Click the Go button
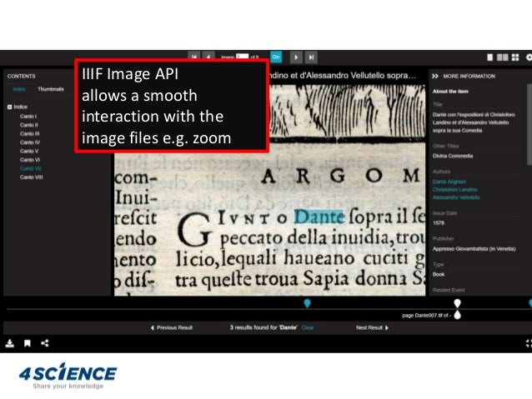This screenshot has width=532, height=399. (x=276, y=57)
